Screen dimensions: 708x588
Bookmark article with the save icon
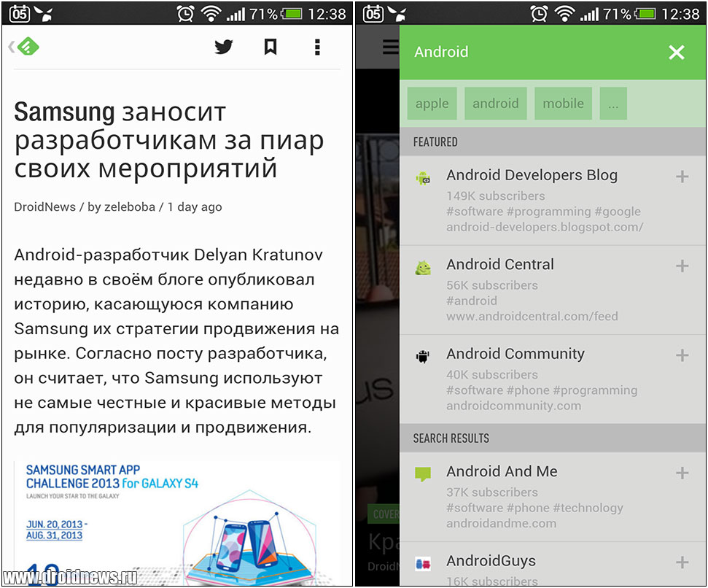click(270, 47)
